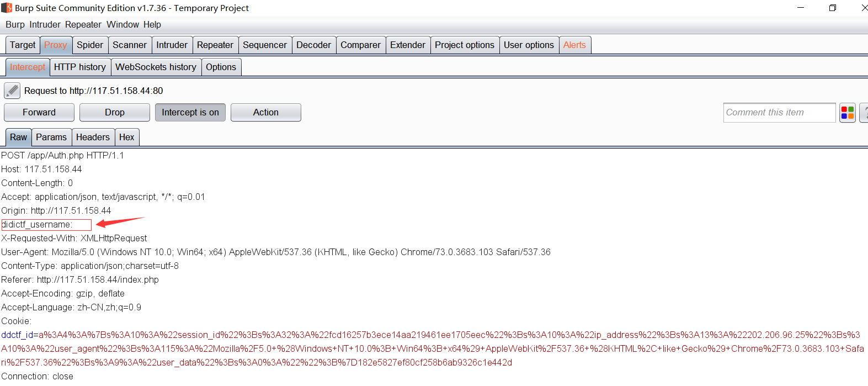The image size is (868, 386).
Task: Open the Window menu
Action: coord(123,25)
